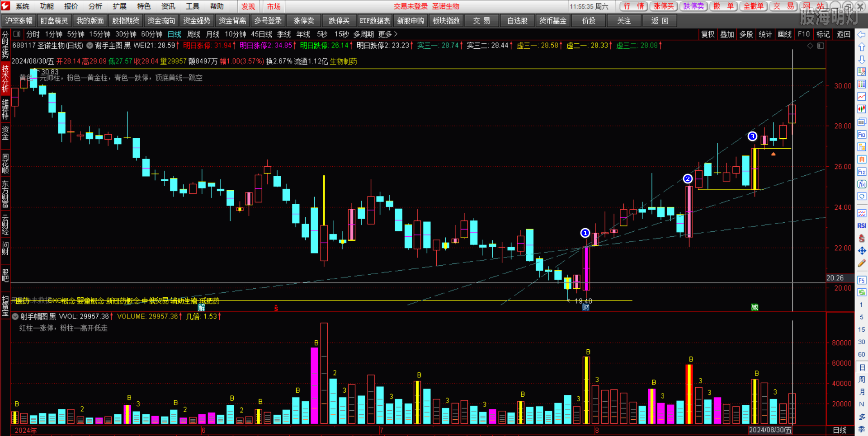Click the multi-window tables icon in sidebar
Viewport: 868px width, 436px height.
(862, 122)
